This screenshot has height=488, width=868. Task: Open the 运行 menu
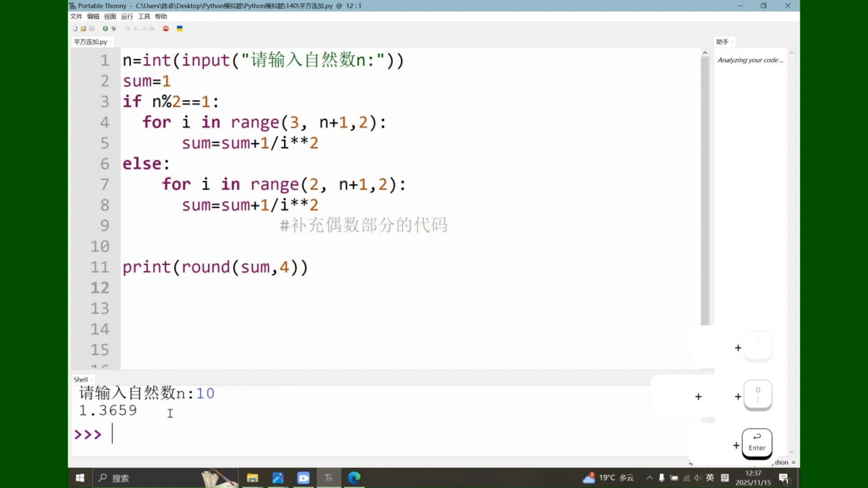coord(127,16)
